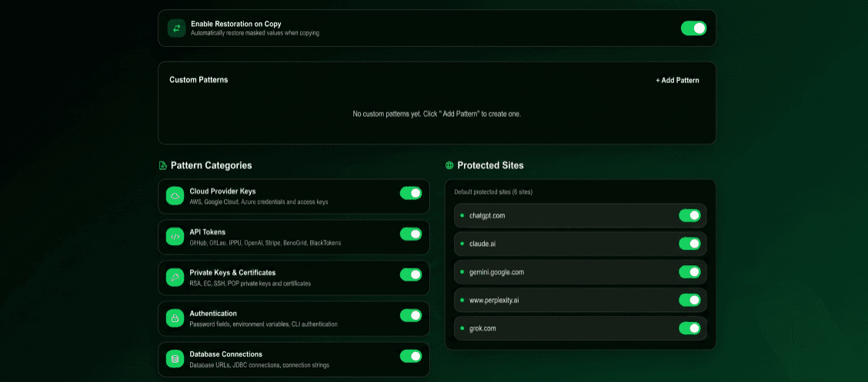Image resolution: width=868 pixels, height=382 pixels.
Task: Switch off grok.com protection
Action: coord(689,328)
